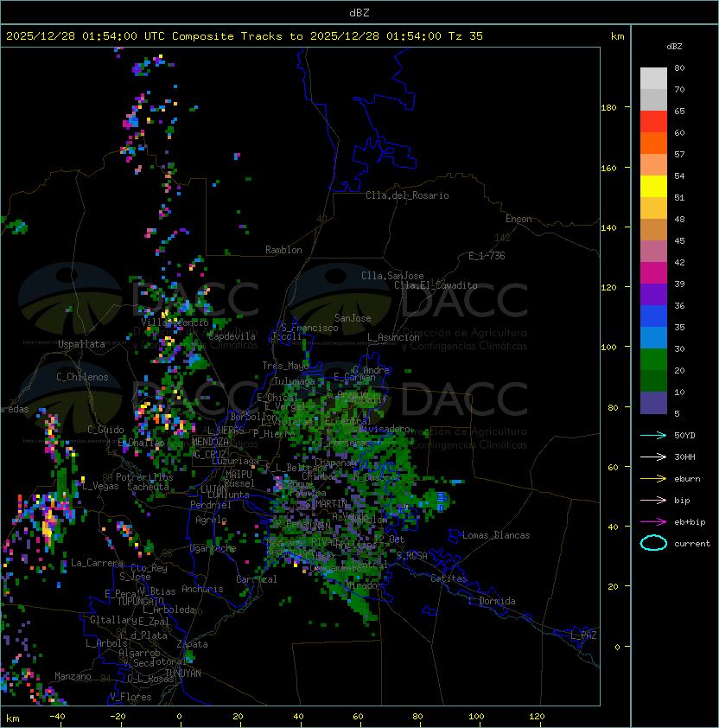Click the 'Tres_Mayo' place label
The width and height of the screenshot is (719, 728).
(285, 366)
